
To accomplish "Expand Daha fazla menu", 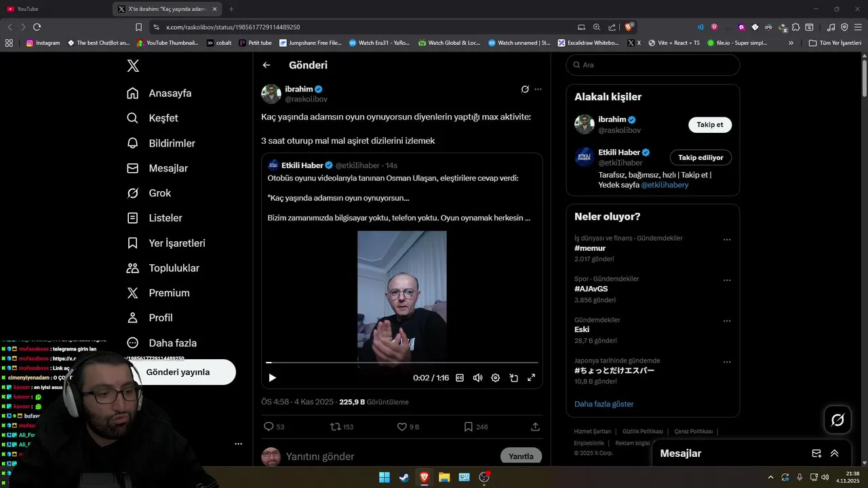I will tap(161, 343).
